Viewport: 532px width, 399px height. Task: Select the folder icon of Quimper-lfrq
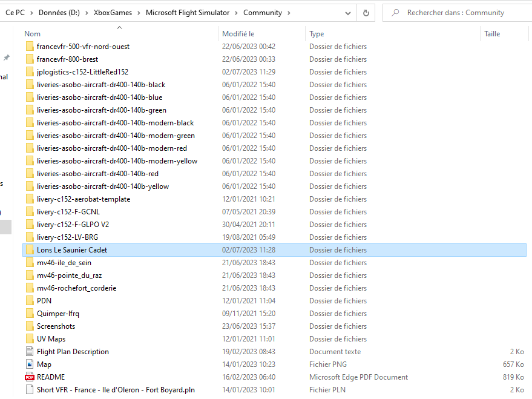click(30, 314)
